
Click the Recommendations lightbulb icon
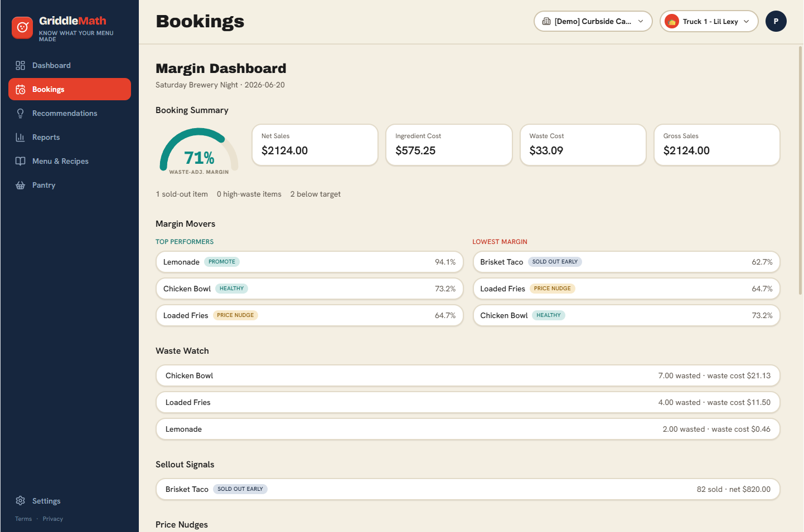point(21,113)
